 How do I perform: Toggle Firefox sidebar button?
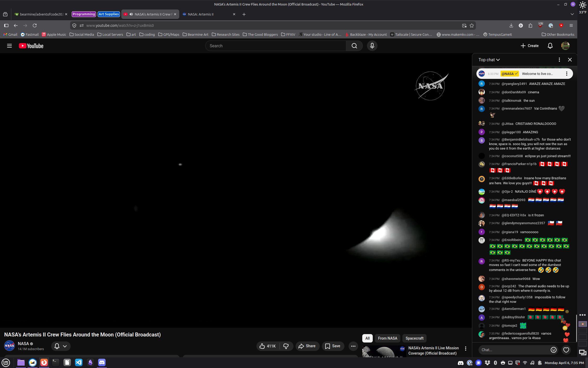tap(6, 25)
